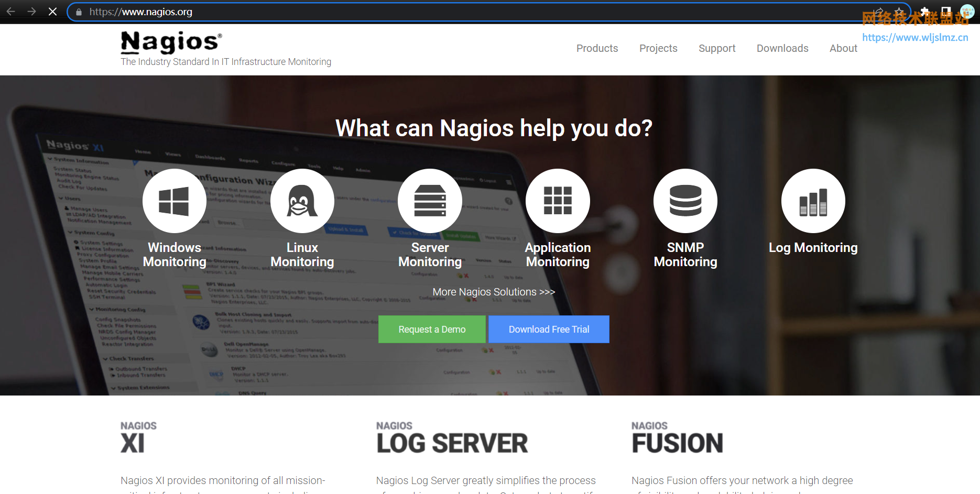Screen dimensions: 980x494
Task: Bookmark this page with the star icon
Action: [899, 12]
